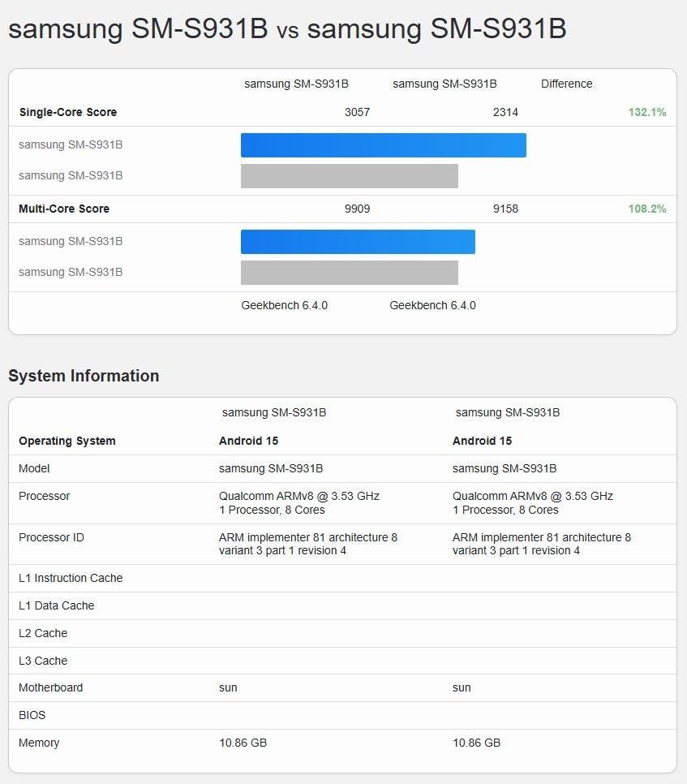The width and height of the screenshot is (687, 784).
Task: Click the multi-core score value 9909
Action: tap(357, 209)
